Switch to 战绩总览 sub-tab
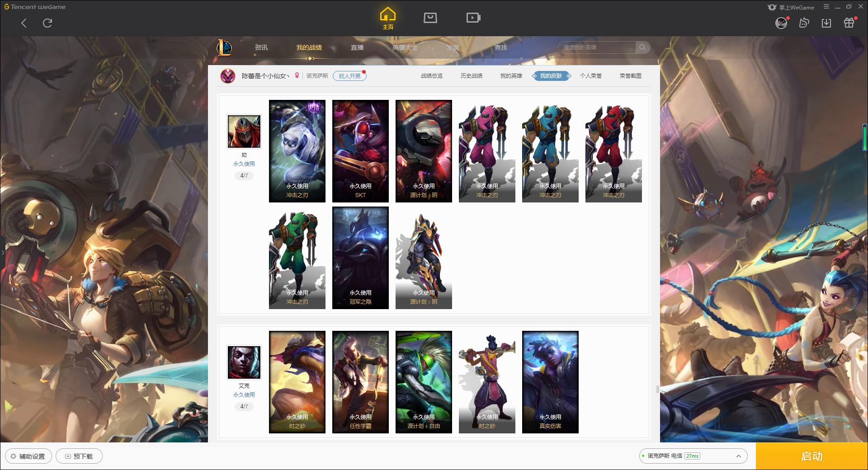Image resolution: width=868 pixels, height=470 pixels. click(x=432, y=76)
